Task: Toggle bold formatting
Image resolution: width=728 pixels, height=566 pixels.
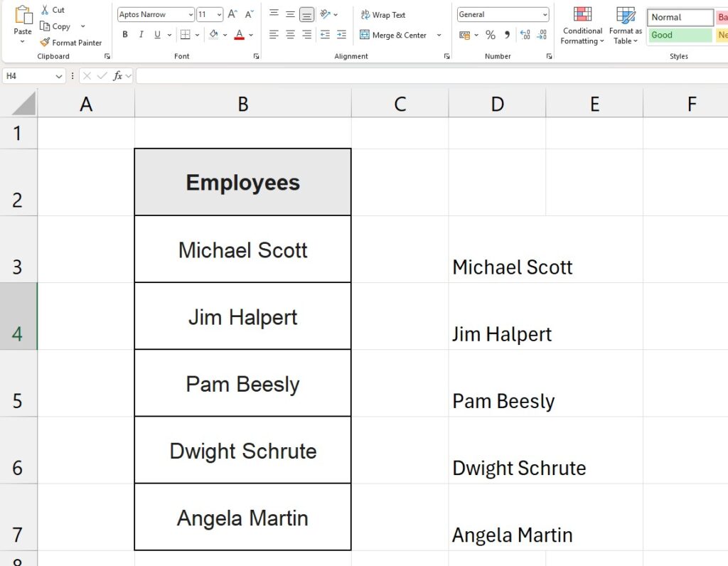Action: 124,34
